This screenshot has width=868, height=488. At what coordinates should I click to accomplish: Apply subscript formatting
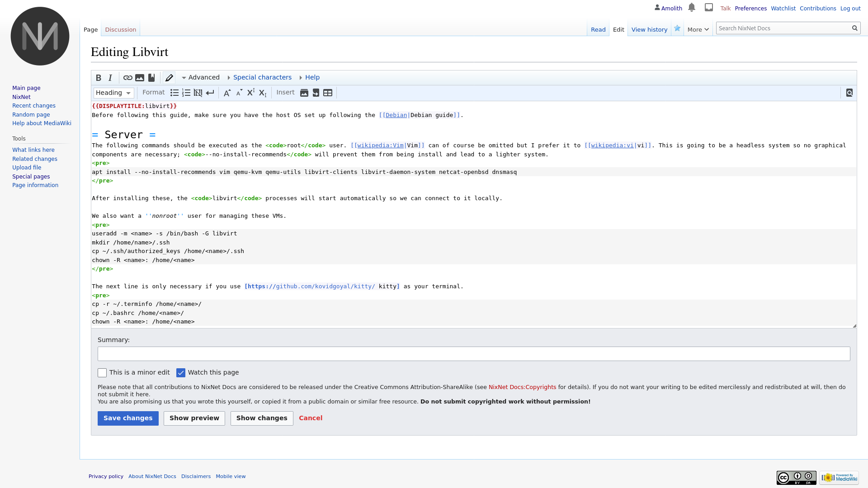pos(263,93)
